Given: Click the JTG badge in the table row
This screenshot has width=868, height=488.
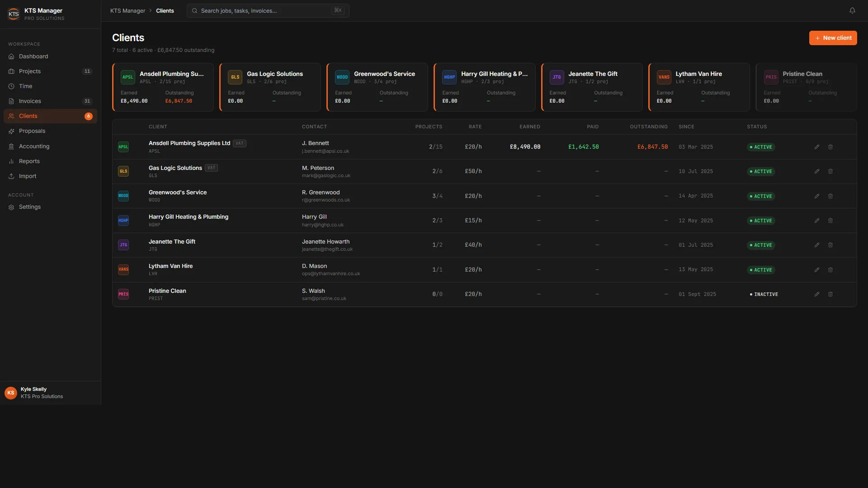Looking at the screenshot, I should (123, 245).
